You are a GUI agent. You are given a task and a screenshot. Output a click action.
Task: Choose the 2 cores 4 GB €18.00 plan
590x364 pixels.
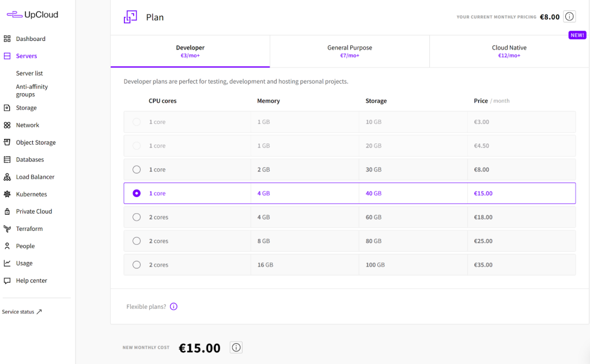tap(137, 217)
